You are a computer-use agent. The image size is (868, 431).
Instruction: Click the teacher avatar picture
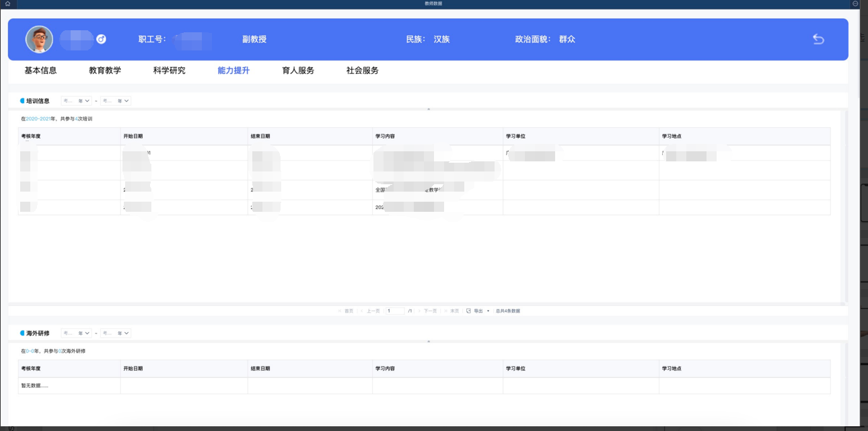click(39, 39)
